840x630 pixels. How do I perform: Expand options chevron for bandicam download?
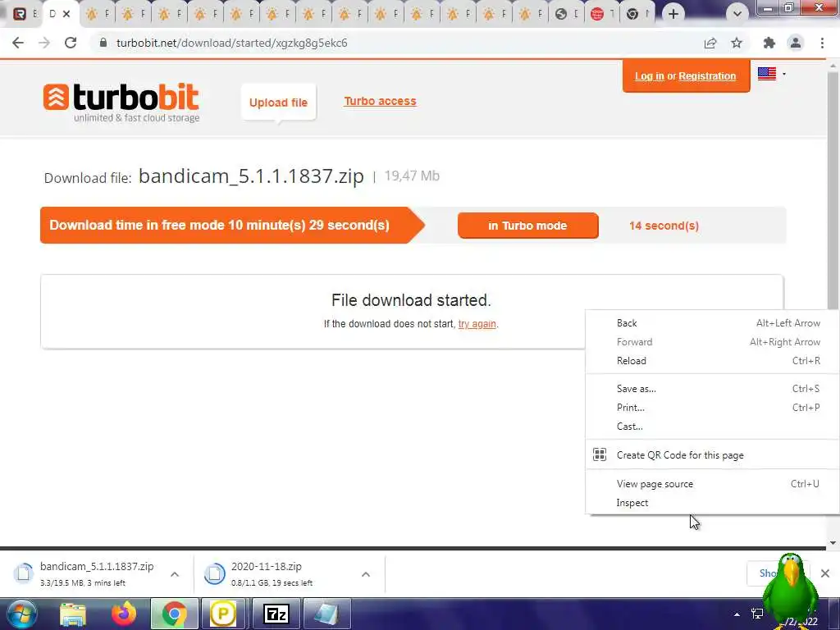175,574
